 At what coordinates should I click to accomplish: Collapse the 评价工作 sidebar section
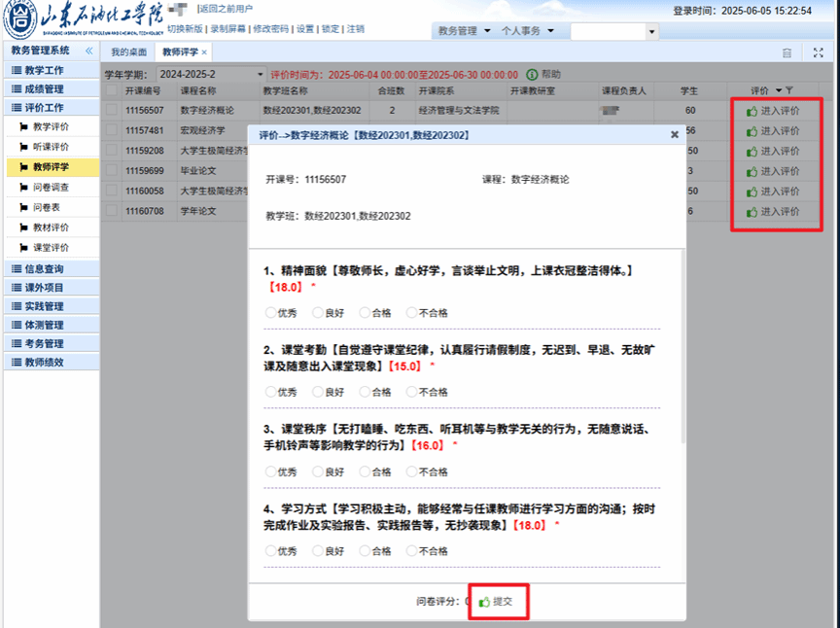(x=52, y=108)
